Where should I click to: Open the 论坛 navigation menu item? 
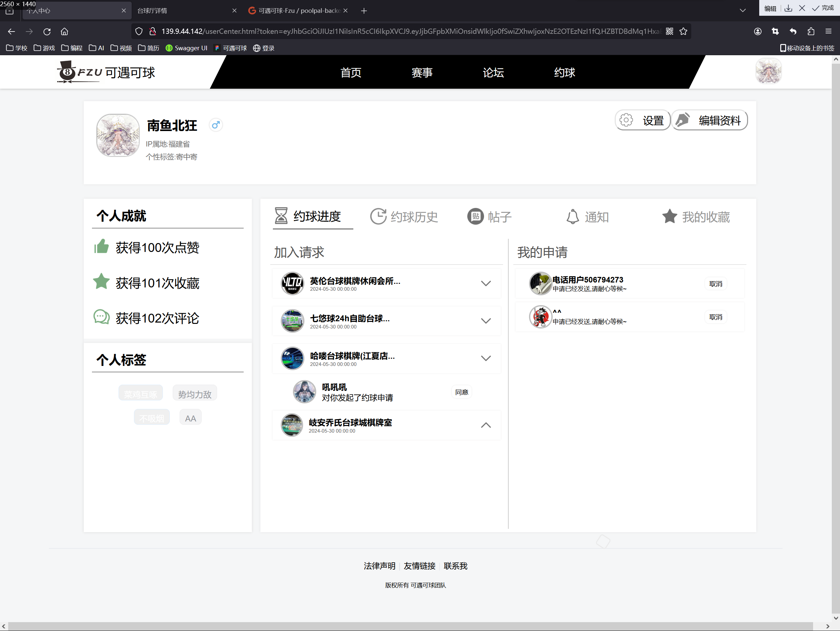(493, 72)
